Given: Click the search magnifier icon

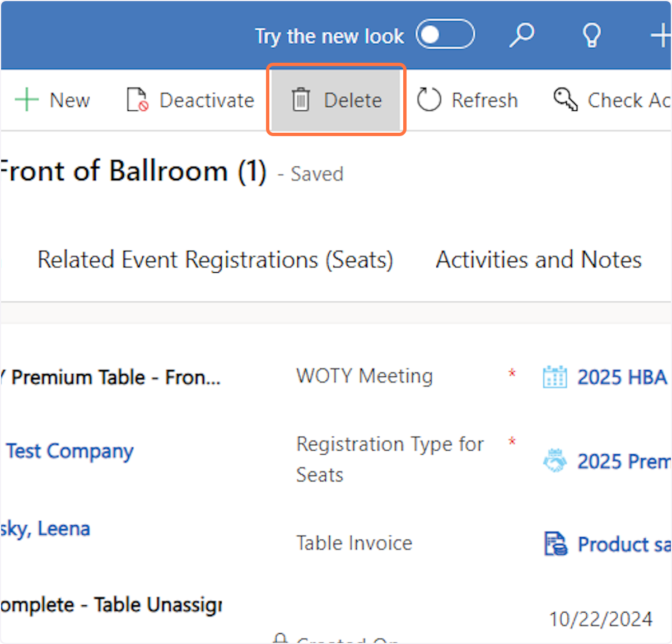Looking at the screenshot, I should pos(521,35).
